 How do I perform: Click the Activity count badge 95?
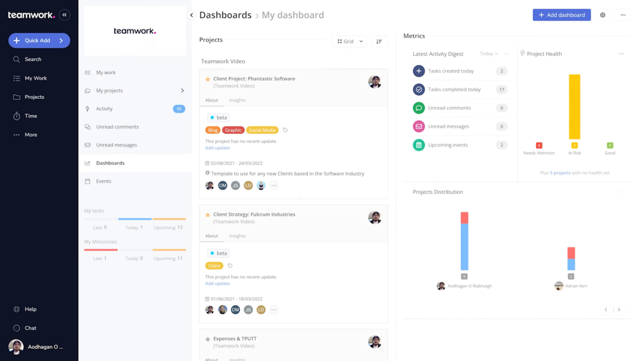click(x=179, y=109)
